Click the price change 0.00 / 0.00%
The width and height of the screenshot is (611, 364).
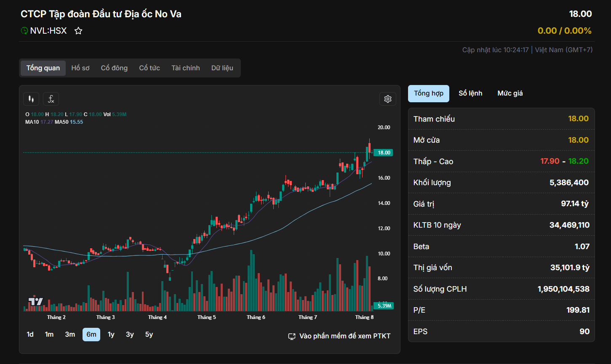coord(565,31)
